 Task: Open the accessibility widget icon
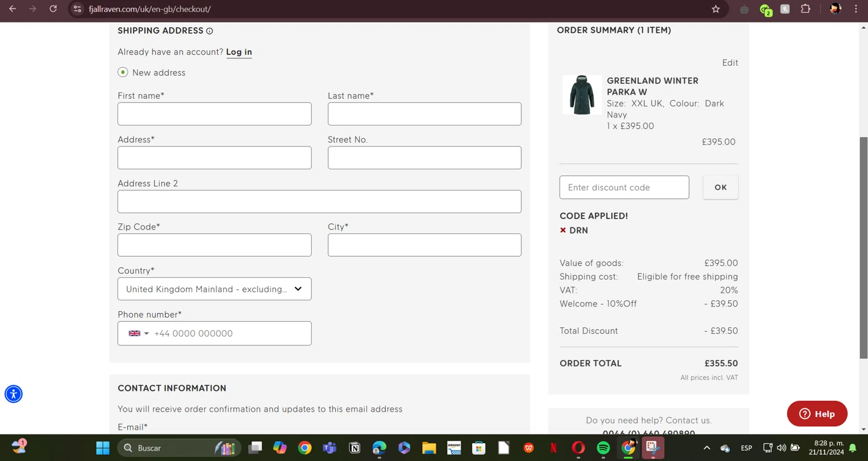[x=13, y=394]
